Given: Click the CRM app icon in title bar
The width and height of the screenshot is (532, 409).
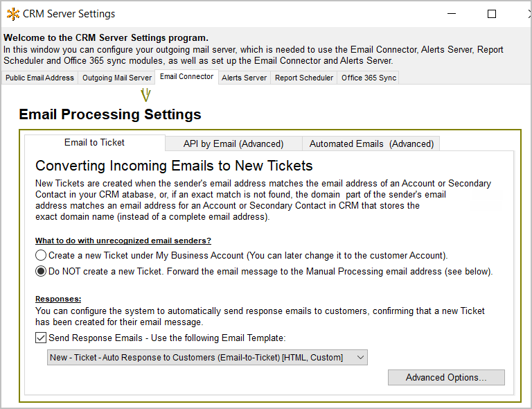Looking at the screenshot, I should click(x=12, y=14).
